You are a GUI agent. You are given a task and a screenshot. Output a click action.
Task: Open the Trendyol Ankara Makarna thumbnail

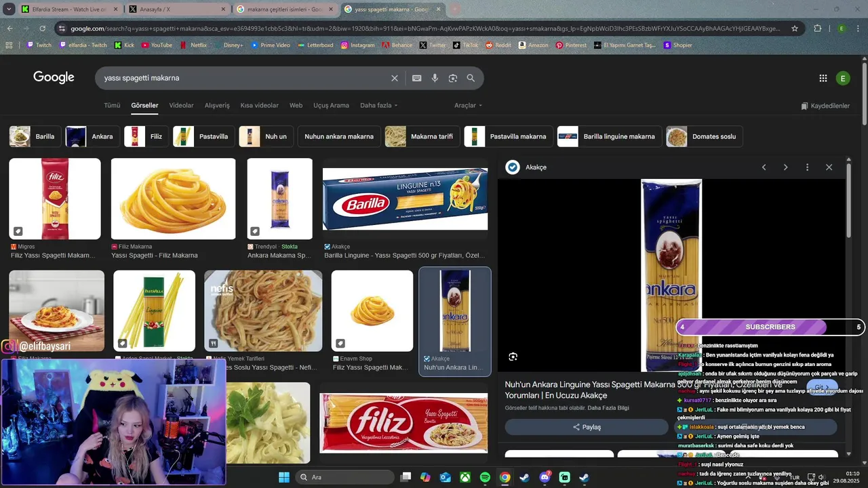280,199
